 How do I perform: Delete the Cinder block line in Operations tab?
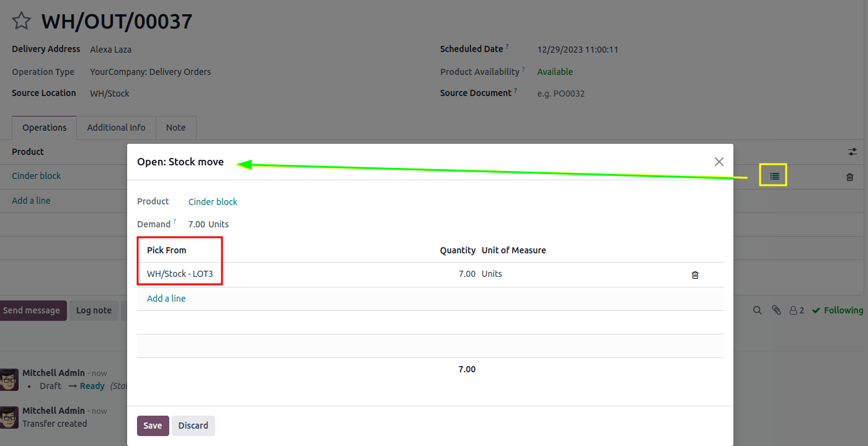[x=849, y=177]
